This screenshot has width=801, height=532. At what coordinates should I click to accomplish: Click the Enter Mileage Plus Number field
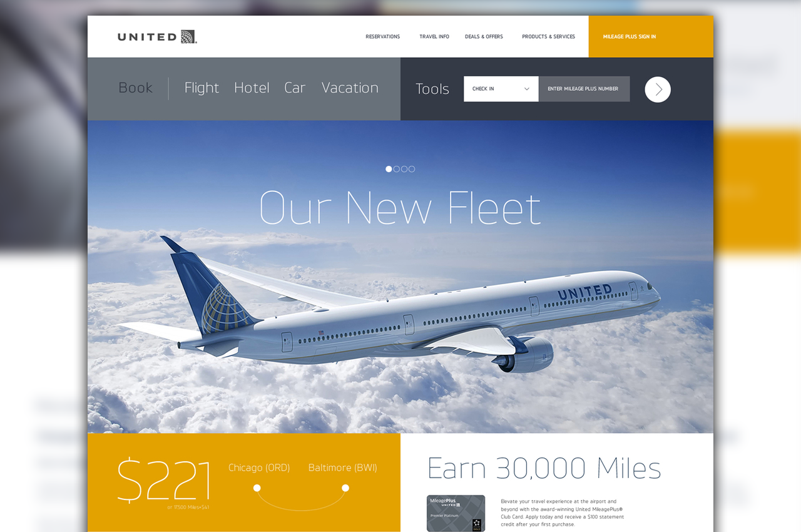(584, 89)
